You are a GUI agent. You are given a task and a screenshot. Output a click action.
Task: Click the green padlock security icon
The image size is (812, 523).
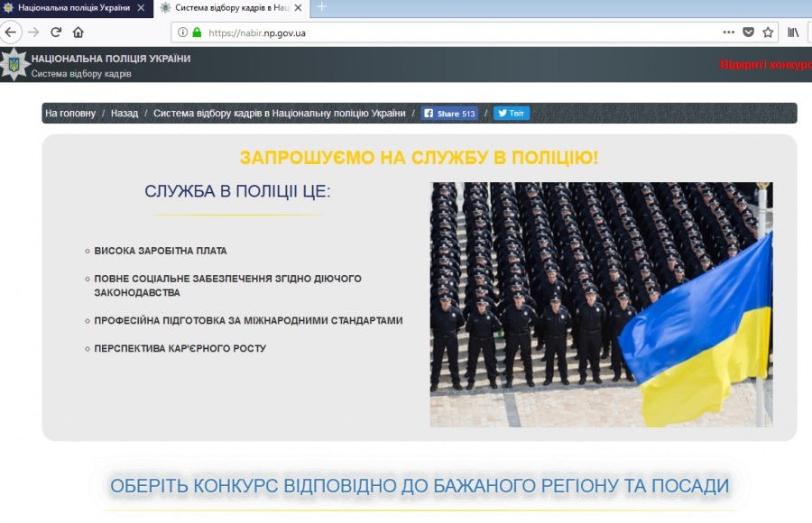(x=197, y=32)
